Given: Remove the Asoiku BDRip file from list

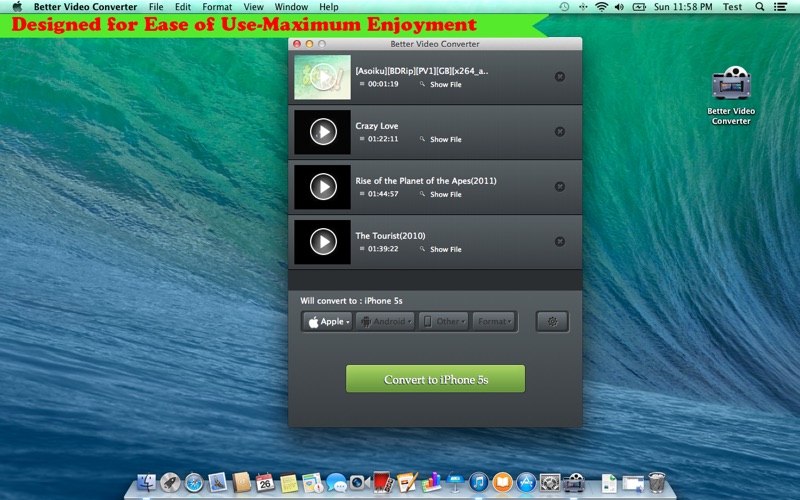Looking at the screenshot, I should pyautogui.click(x=560, y=77).
